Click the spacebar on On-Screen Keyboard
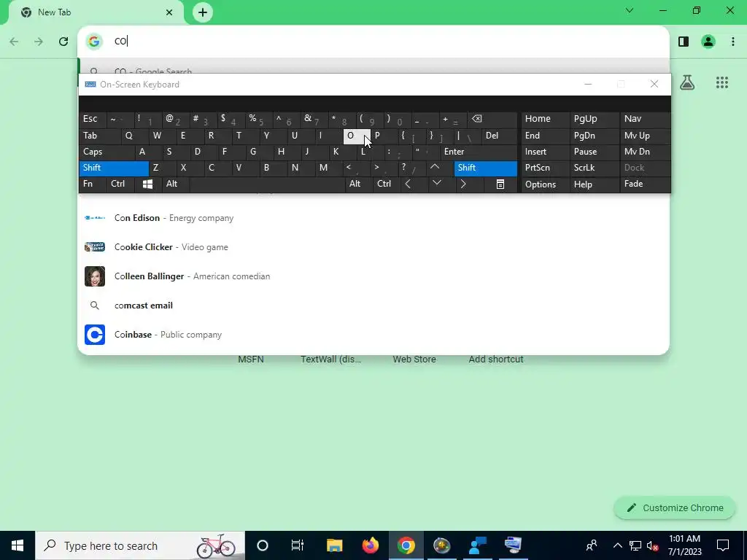Screen dimensions: 747x560 tap(267, 184)
